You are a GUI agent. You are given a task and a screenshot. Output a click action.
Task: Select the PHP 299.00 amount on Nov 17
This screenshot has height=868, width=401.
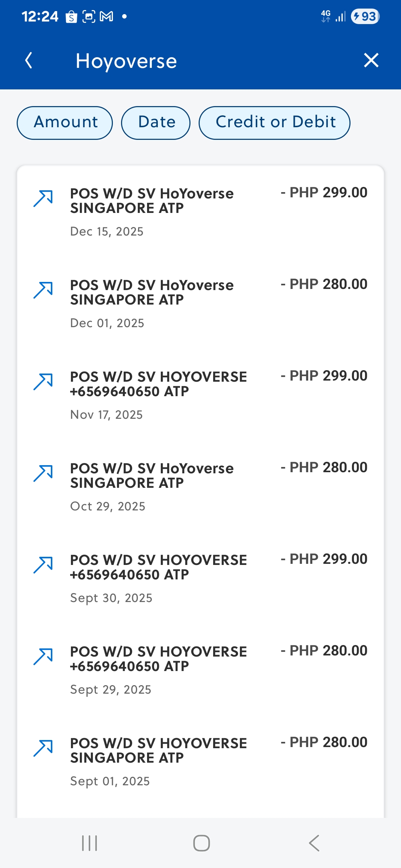pyautogui.click(x=324, y=376)
